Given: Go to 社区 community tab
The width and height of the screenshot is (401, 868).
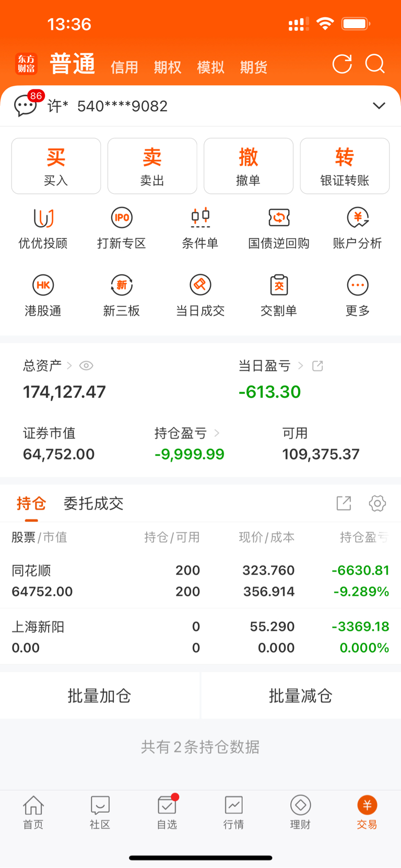Looking at the screenshot, I should pos(100,813).
